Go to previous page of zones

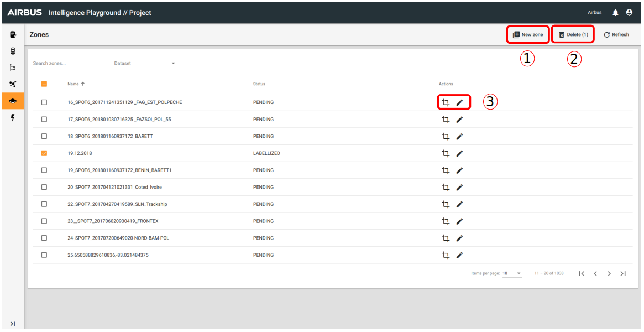(595, 274)
